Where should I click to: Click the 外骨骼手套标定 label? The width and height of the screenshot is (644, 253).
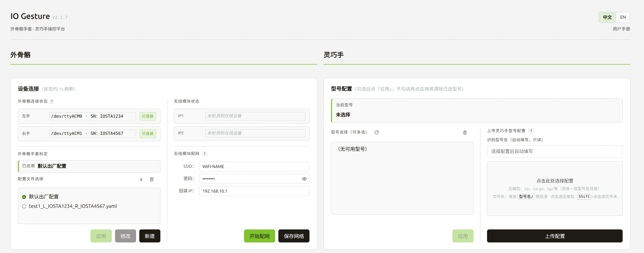click(x=33, y=154)
